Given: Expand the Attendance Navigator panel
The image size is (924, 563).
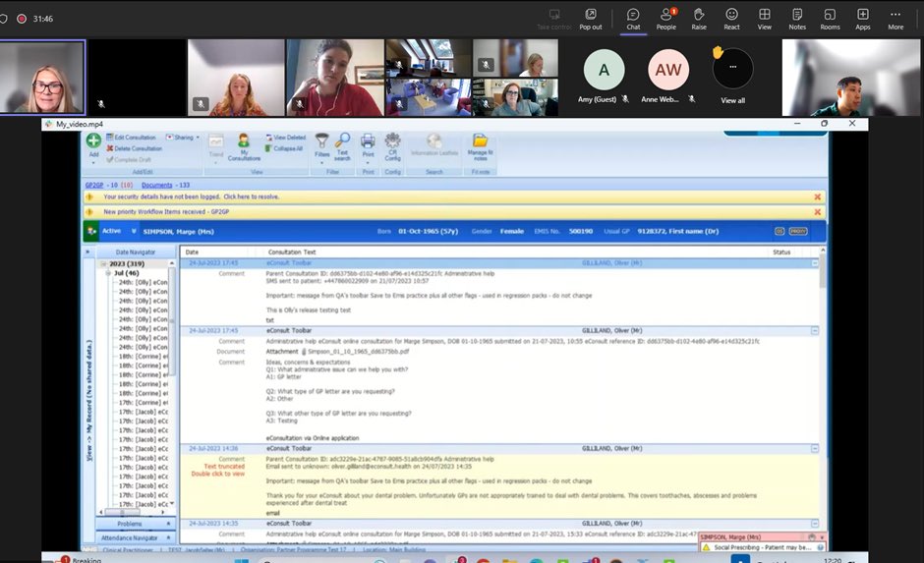Looking at the screenshot, I should coord(135,537).
